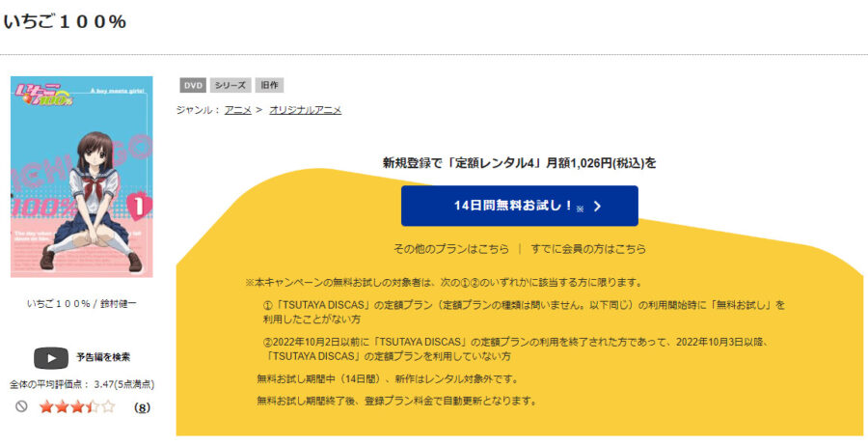
Task: Click the ※本キャンペーン eligibility note line
Action: (444, 283)
